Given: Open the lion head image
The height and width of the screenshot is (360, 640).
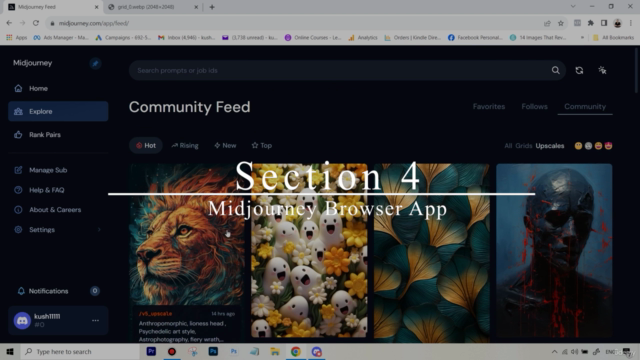Looking at the screenshot, I should (x=187, y=235).
